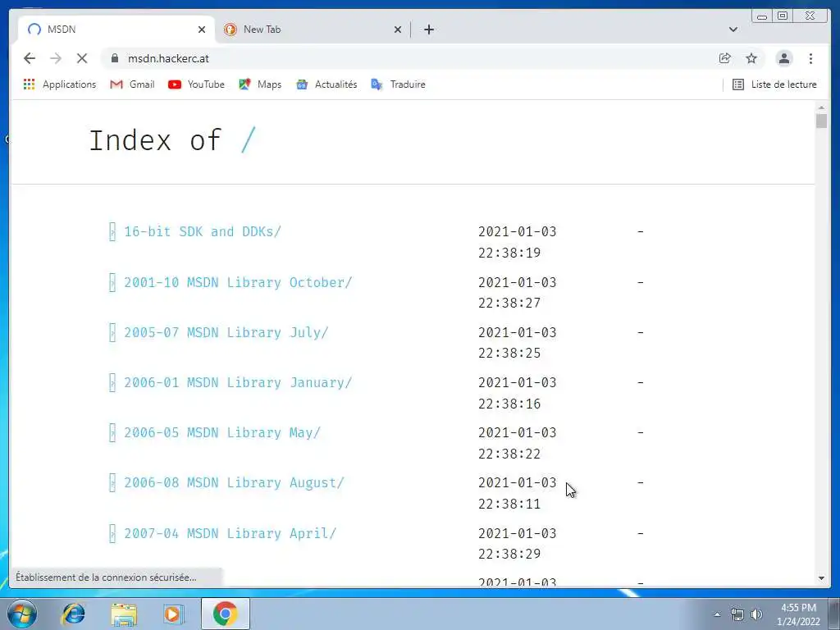Click the scrollbar down arrow
The image size is (840, 630).
coord(821,578)
